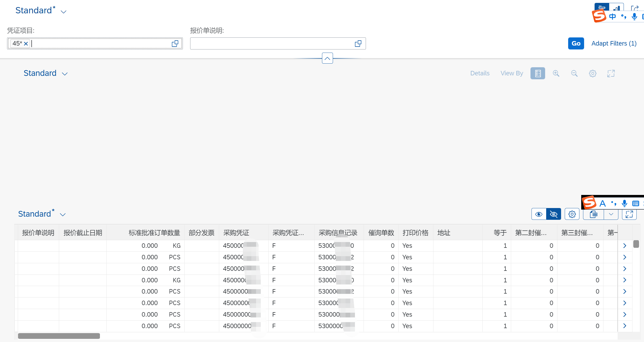
Task: Enable the show-details eye toggle on the table
Action: [x=539, y=214]
